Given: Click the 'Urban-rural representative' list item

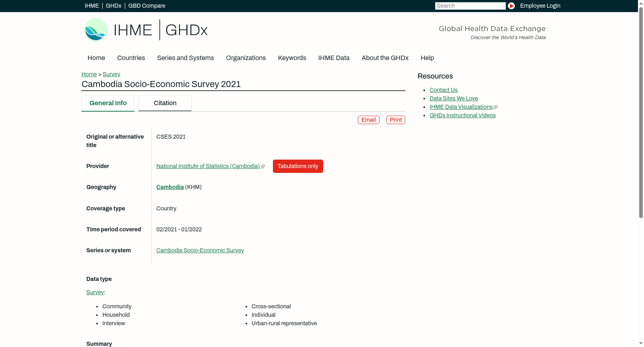Looking at the screenshot, I should pyautogui.click(x=284, y=323).
